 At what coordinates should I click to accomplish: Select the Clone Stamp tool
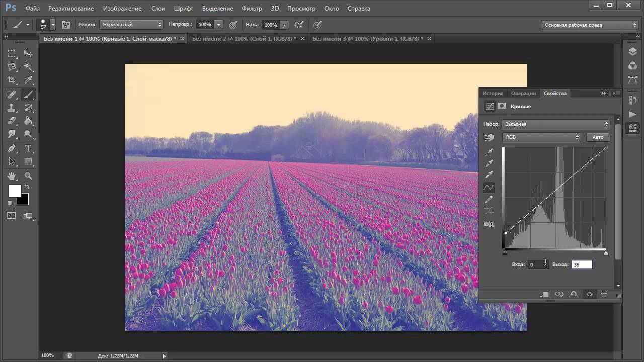pyautogui.click(x=12, y=108)
